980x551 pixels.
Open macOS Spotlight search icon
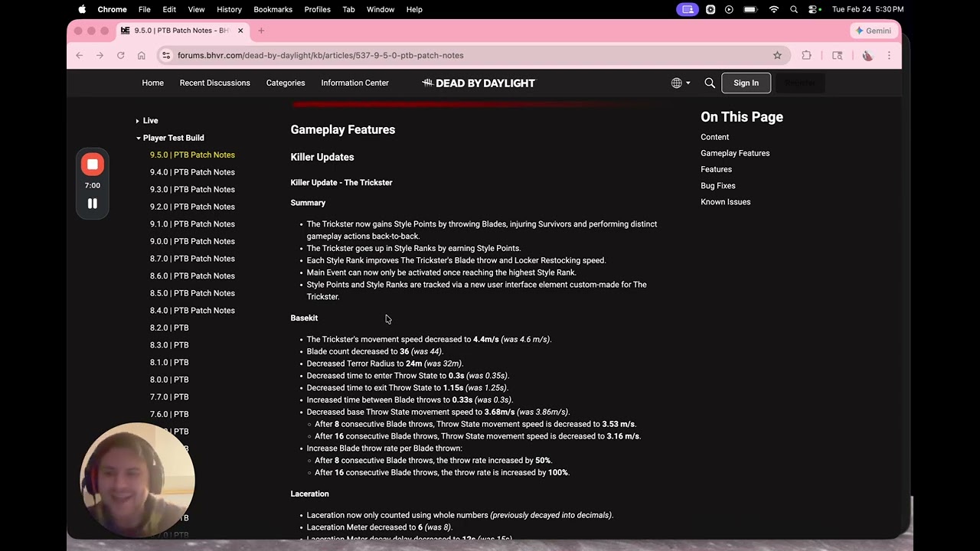point(794,9)
